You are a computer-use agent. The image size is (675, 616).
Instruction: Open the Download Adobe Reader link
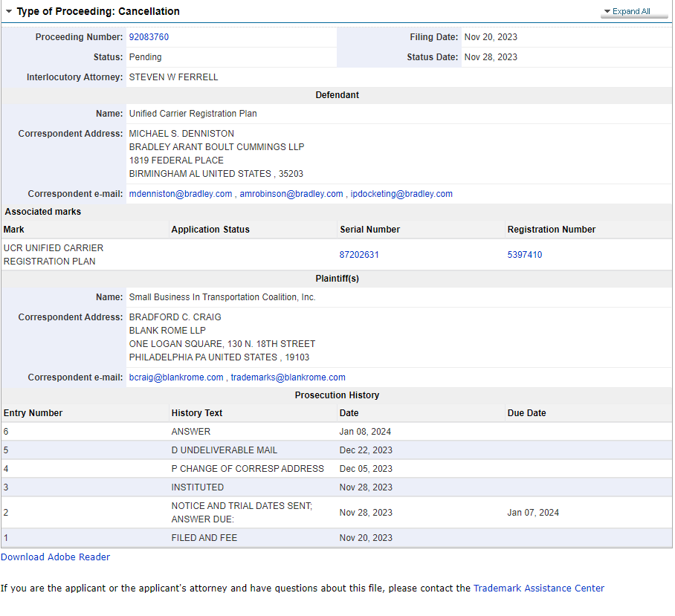(x=56, y=557)
